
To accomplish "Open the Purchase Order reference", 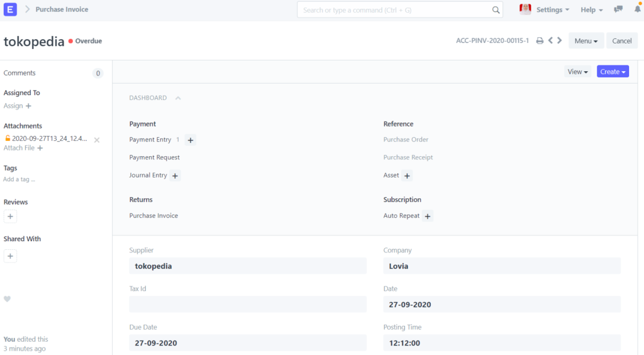I will click(406, 140).
